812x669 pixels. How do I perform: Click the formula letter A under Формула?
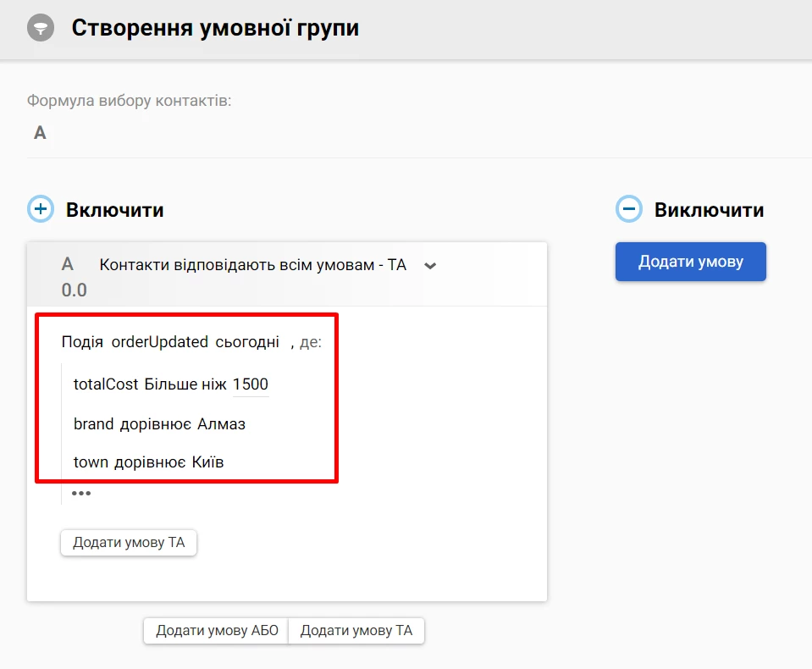(x=40, y=133)
